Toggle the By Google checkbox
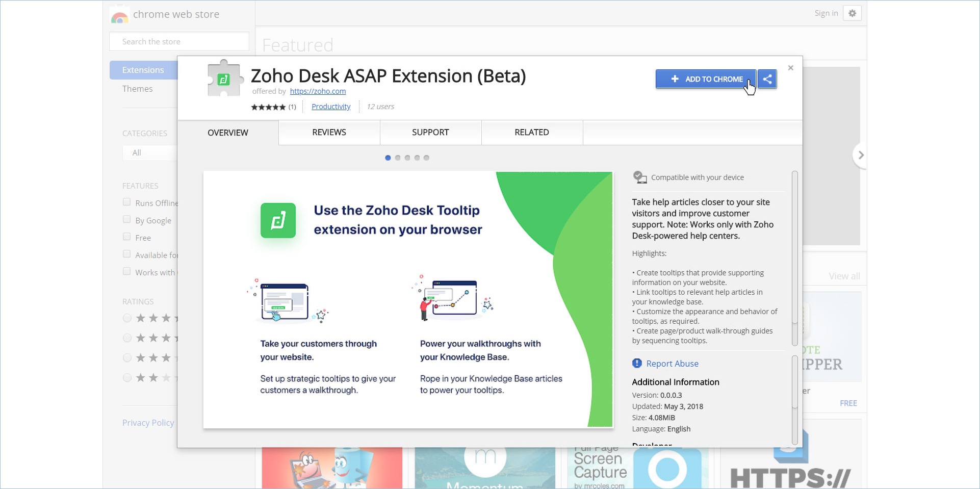Viewport: 980px width, 489px height. pyautogui.click(x=127, y=220)
